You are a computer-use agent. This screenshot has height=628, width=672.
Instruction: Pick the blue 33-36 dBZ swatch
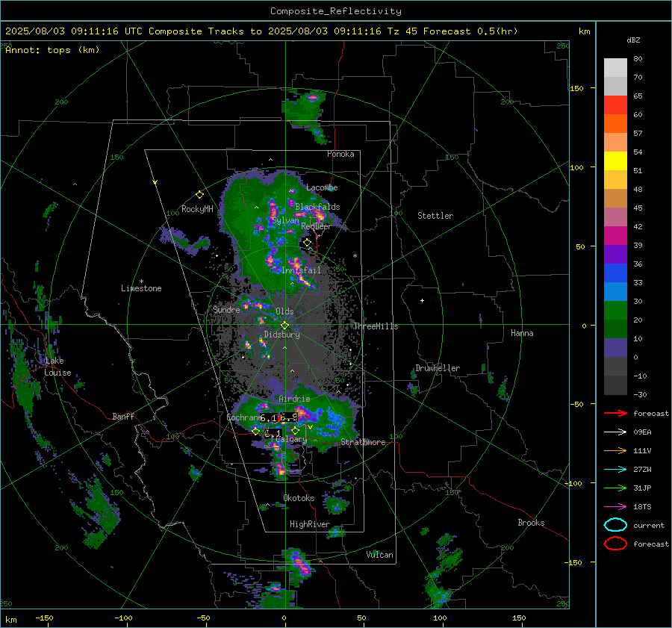pos(615,273)
